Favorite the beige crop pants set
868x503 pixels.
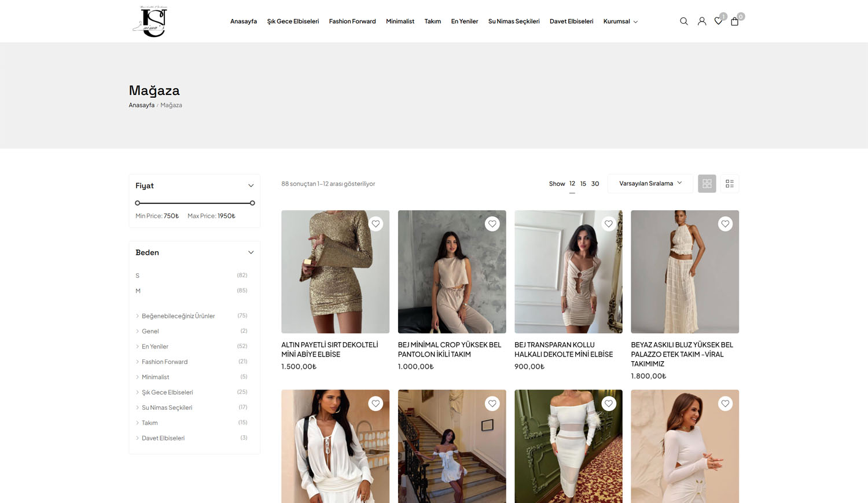tap(492, 224)
